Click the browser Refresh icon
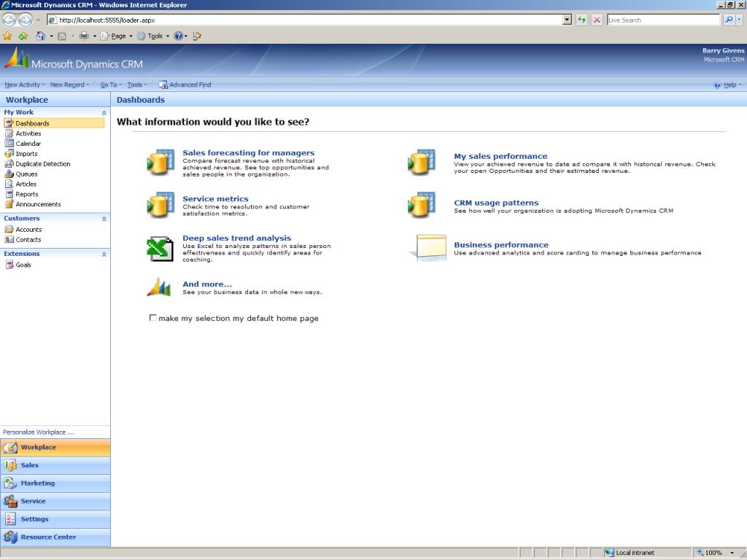The image size is (747, 560). tap(581, 20)
